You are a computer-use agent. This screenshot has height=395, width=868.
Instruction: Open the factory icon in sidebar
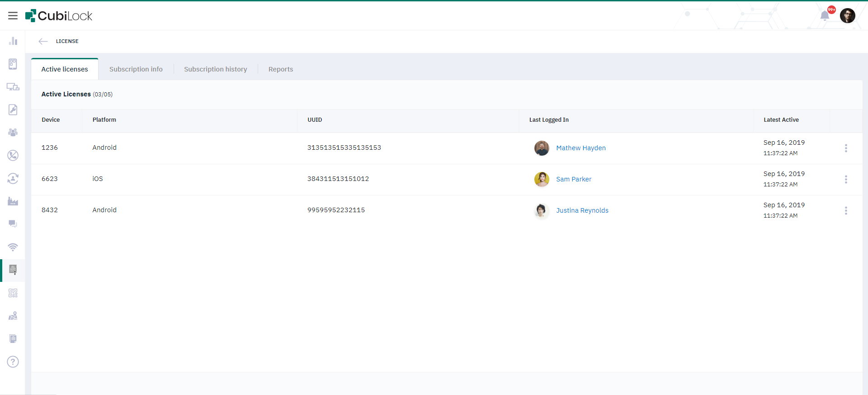click(13, 201)
